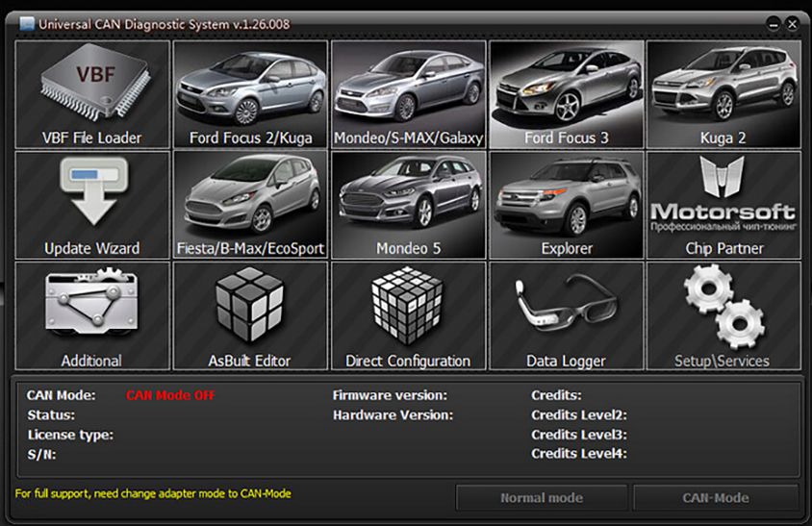The width and height of the screenshot is (812, 526).
Task: Click the application icon in title bar
Action: (26, 24)
